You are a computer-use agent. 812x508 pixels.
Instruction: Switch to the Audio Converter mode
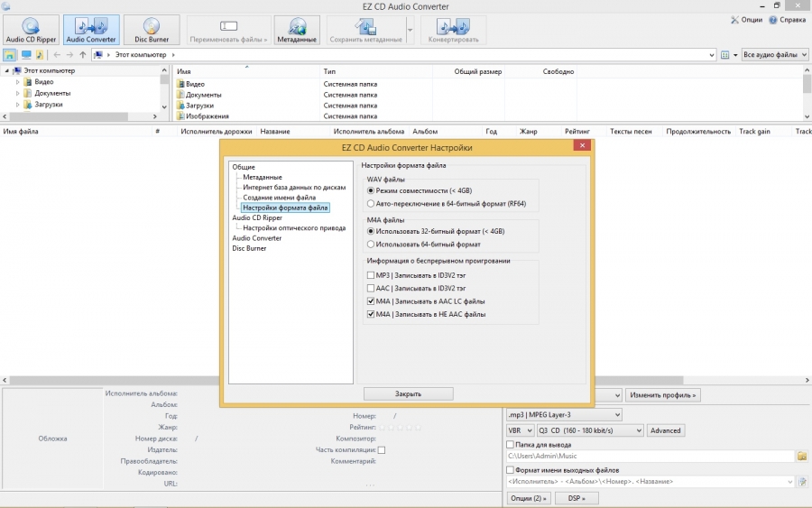click(x=90, y=30)
